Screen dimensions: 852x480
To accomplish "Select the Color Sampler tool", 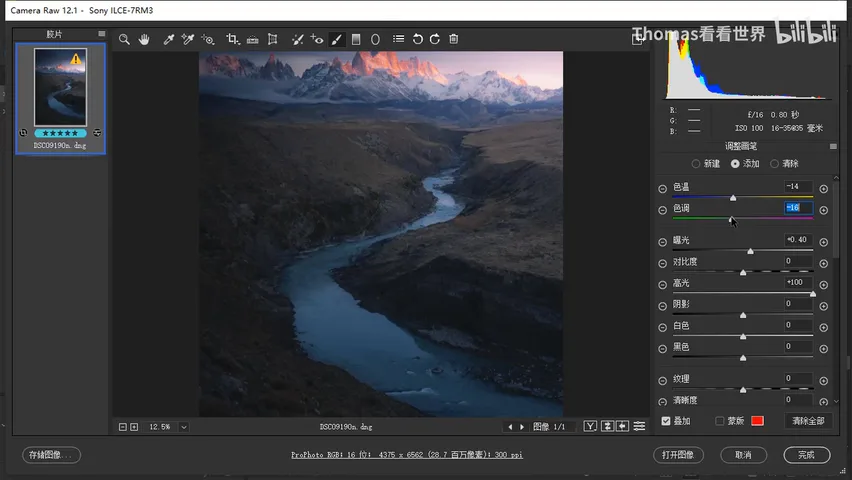I will click(187, 39).
